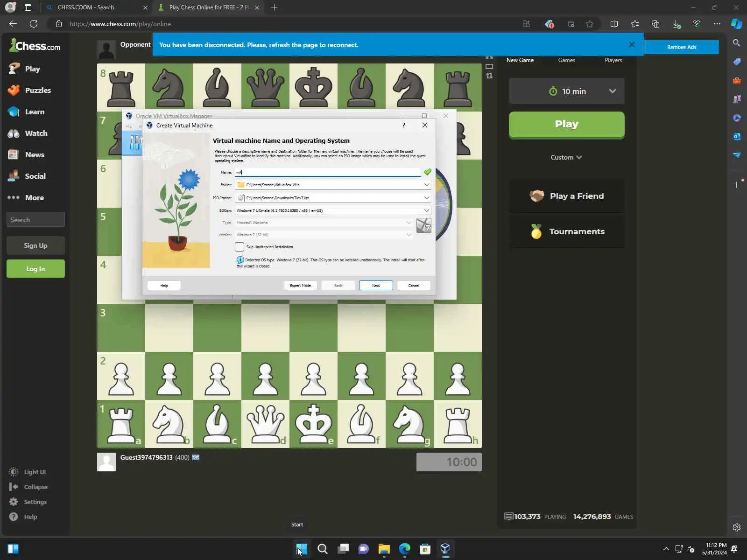Dismiss the disconnected notification banner
The width and height of the screenshot is (747, 560).
click(x=632, y=44)
